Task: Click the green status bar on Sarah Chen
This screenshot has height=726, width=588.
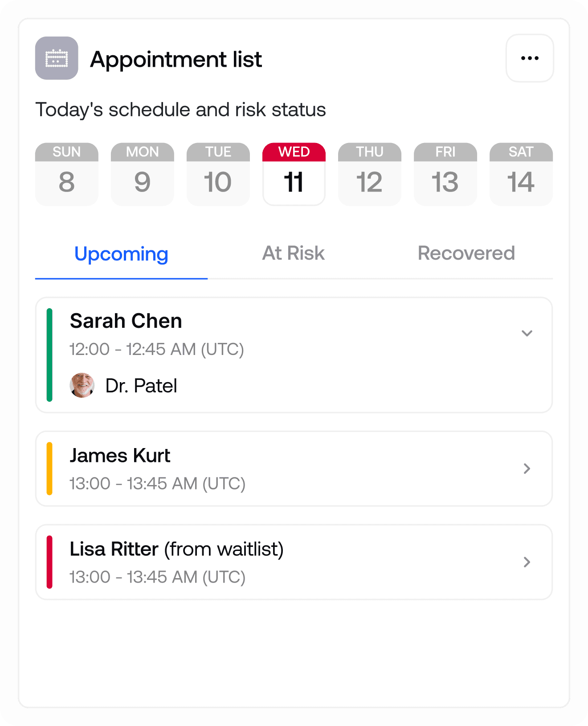Action: [49, 355]
